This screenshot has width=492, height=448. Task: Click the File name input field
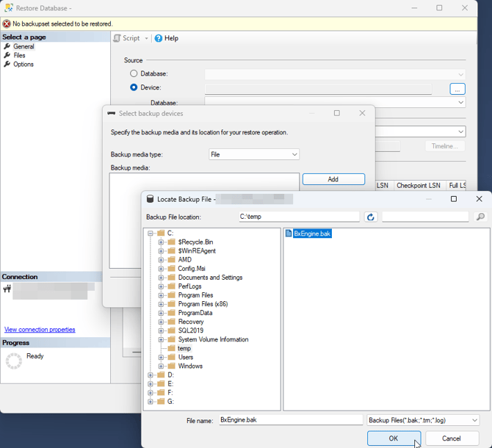coord(291,420)
